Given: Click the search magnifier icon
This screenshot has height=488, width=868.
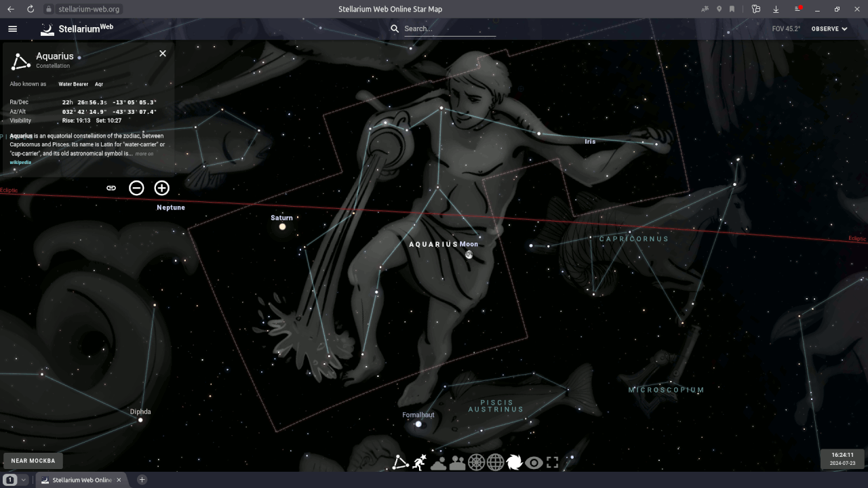Looking at the screenshot, I should [x=395, y=28].
